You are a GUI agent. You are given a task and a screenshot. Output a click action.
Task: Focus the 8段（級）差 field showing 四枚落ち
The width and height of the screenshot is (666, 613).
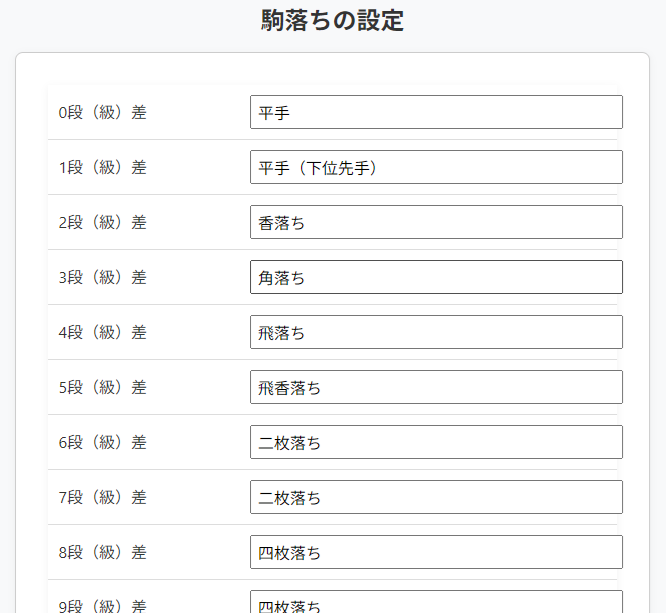click(436, 552)
